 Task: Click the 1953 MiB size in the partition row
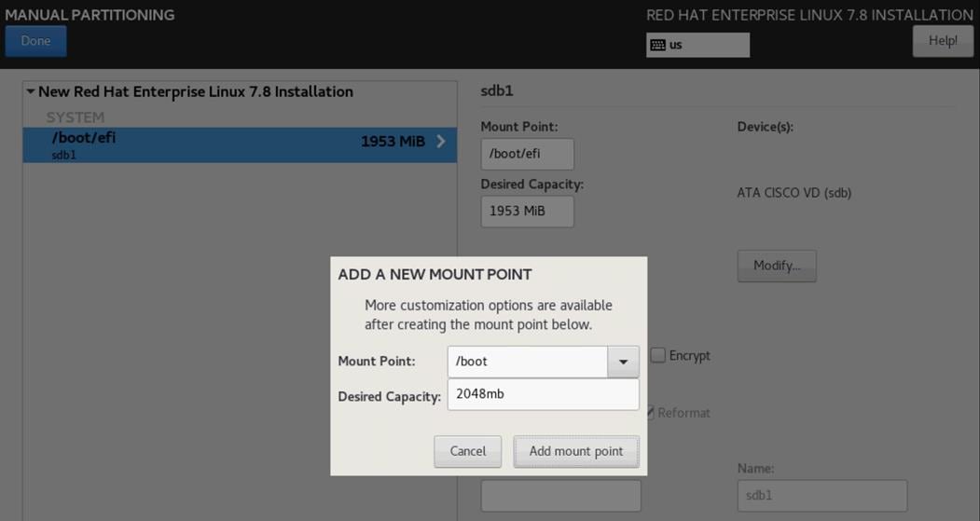tap(393, 142)
